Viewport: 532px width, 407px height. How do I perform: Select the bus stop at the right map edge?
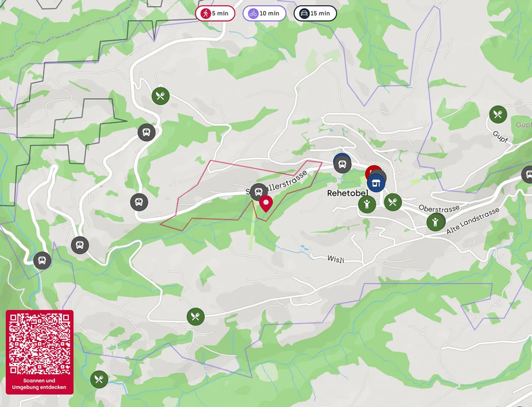pyautogui.click(x=528, y=174)
